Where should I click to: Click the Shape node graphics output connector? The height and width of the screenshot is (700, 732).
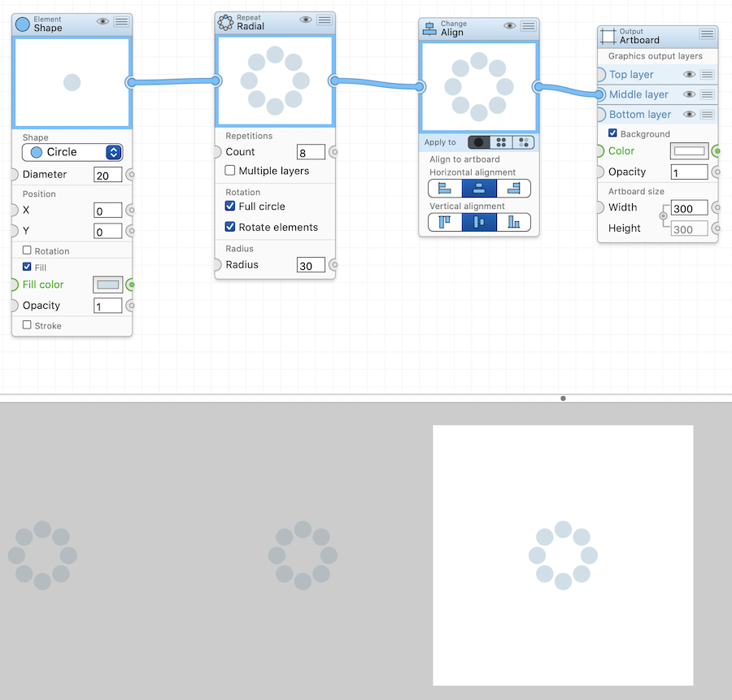(x=131, y=83)
